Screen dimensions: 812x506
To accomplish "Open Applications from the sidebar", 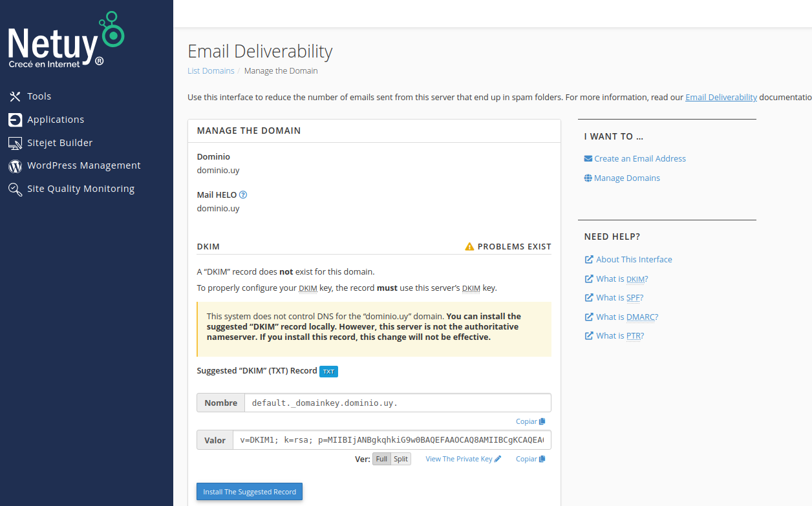I will point(55,120).
